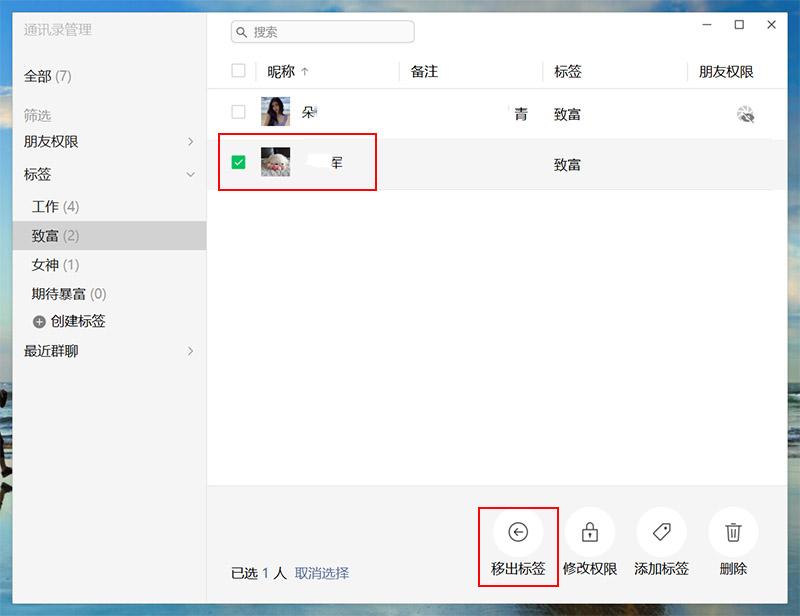Click the 取消选择 link
The image size is (800, 616).
[x=322, y=573]
